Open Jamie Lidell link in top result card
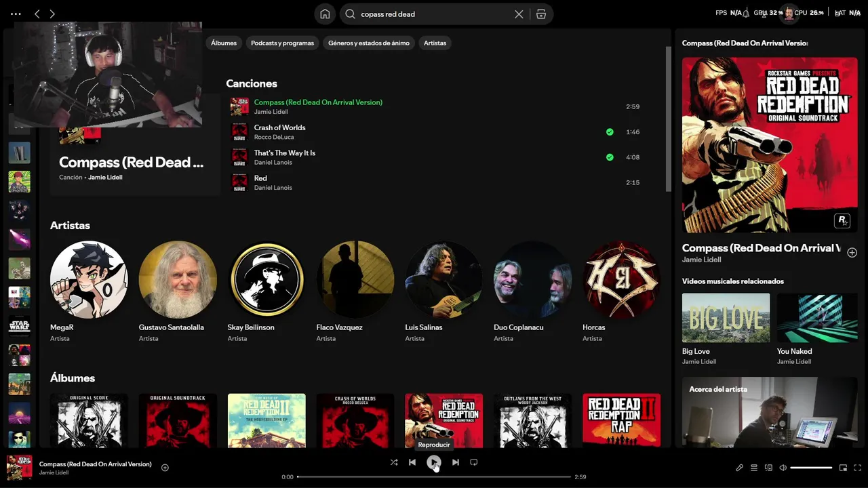The width and height of the screenshot is (868, 488). point(105,178)
